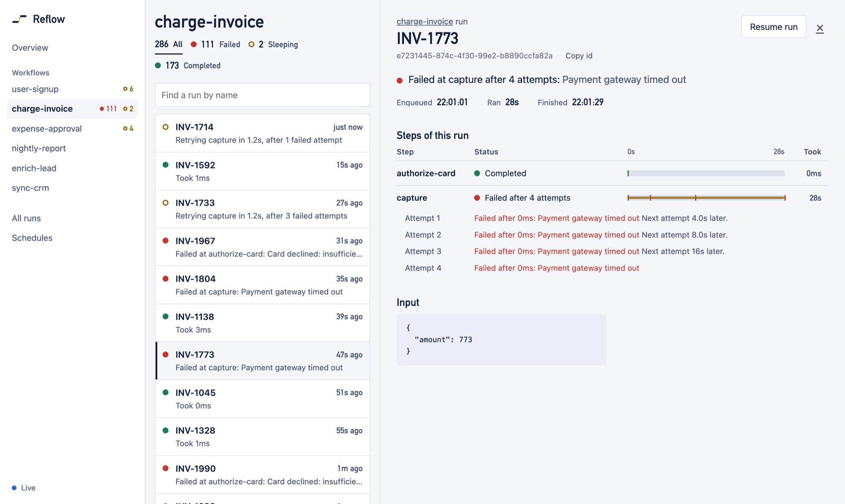The height and width of the screenshot is (504, 845).
Task: Go to All runs
Action: pos(26,218)
